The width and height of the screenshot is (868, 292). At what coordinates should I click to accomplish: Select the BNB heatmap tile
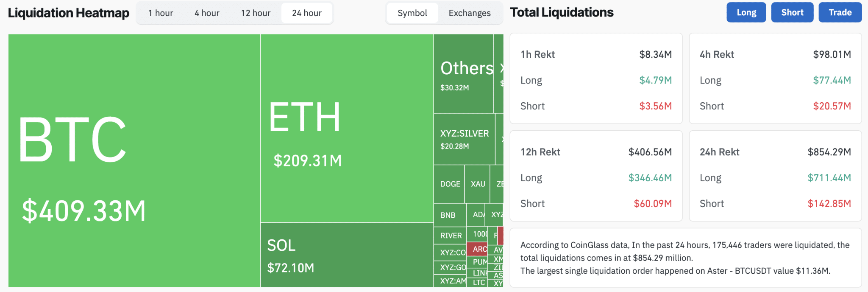pos(449,215)
